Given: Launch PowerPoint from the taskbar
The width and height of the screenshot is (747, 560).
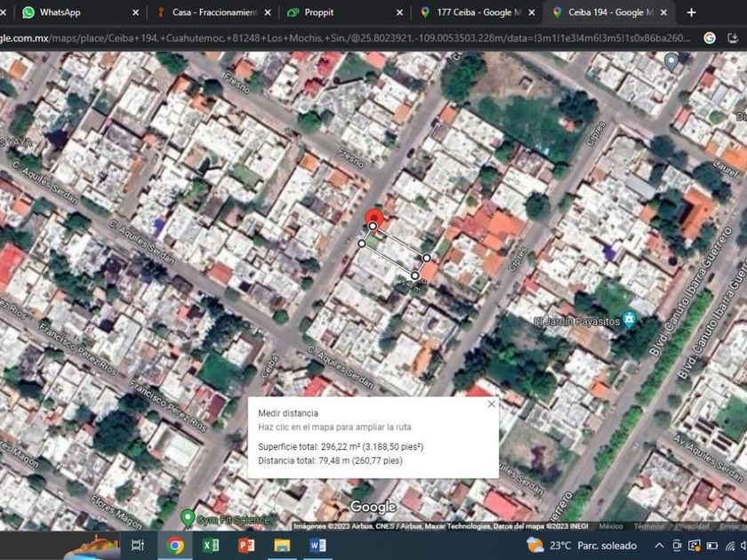Looking at the screenshot, I should [x=246, y=545].
